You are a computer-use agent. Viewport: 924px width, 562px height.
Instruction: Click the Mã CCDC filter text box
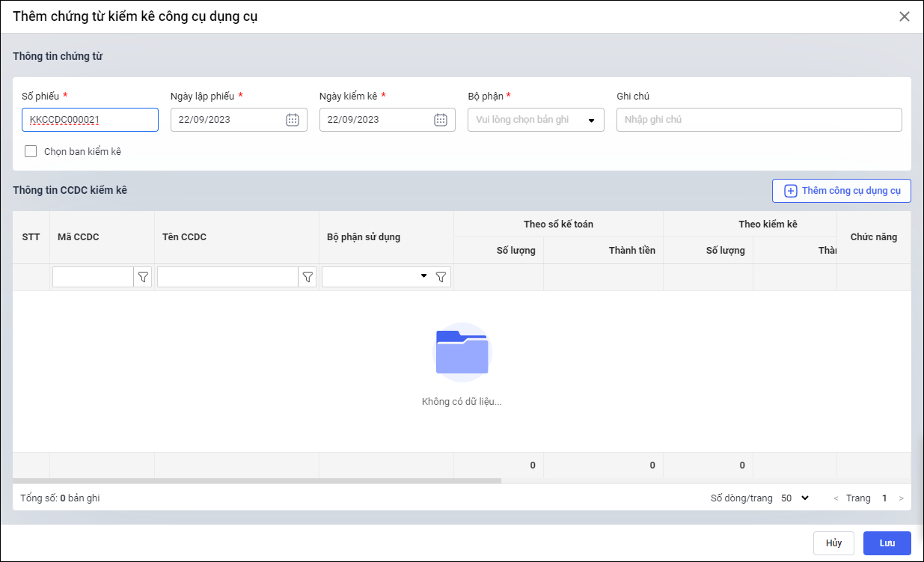point(93,277)
